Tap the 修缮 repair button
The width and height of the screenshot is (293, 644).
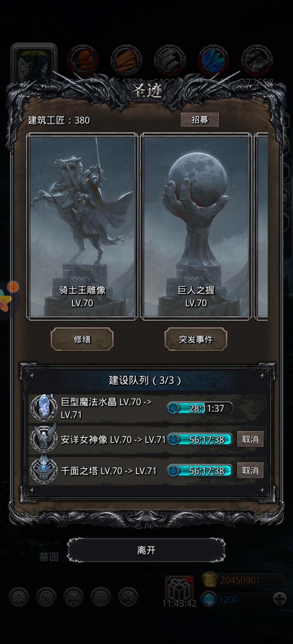coord(82,339)
